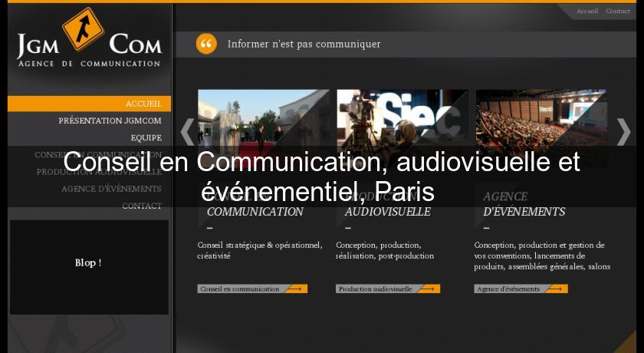This screenshot has width=644, height=353.
Task: Click the 'Blop !' black panel
Action: [89, 267]
